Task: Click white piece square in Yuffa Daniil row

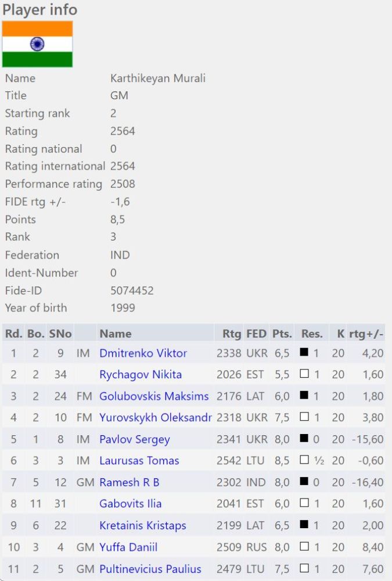Action: [x=304, y=547]
